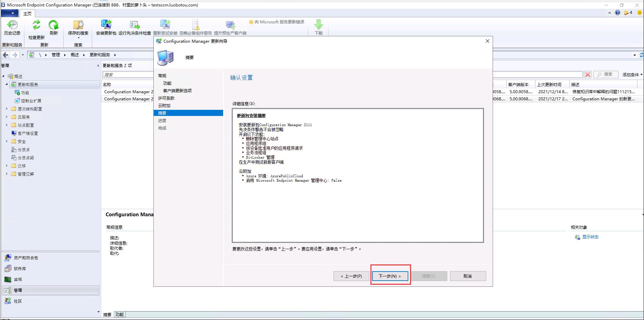This screenshot has width=644, height=320.
Task: Click the forward navigation arrow
Action: click(x=15, y=55)
